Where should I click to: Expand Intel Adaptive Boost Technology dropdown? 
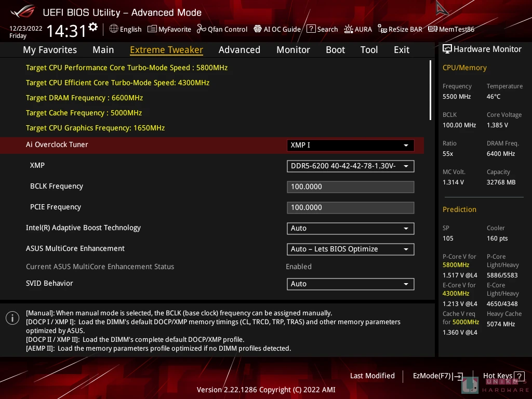coord(350,229)
